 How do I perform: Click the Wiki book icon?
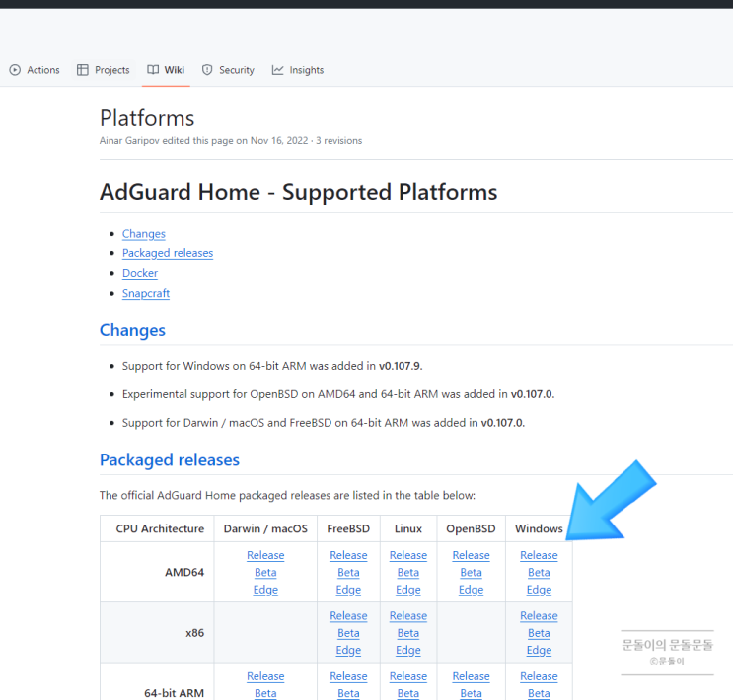coord(153,70)
